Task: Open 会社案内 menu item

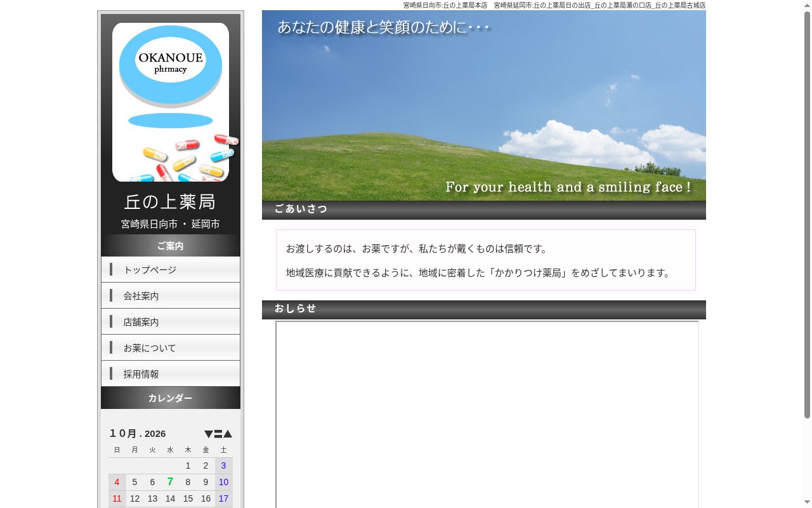Action: point(171,296)
